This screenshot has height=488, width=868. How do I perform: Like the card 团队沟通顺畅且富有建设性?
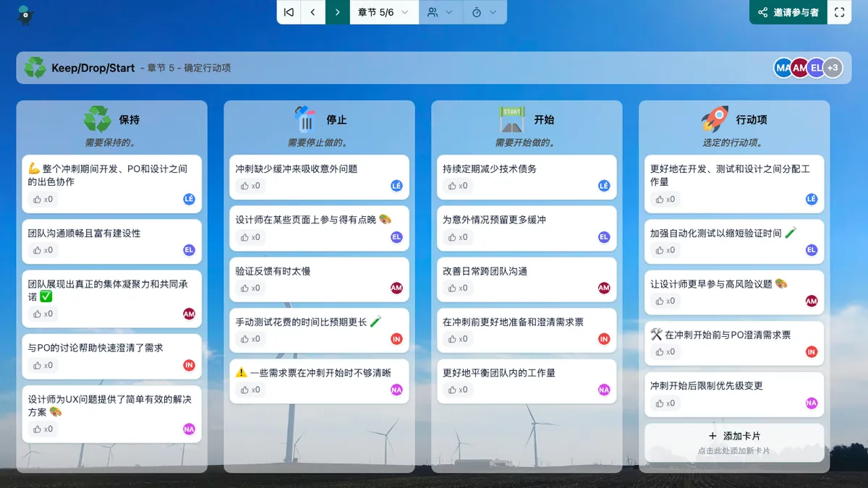[x=43, y=250]
